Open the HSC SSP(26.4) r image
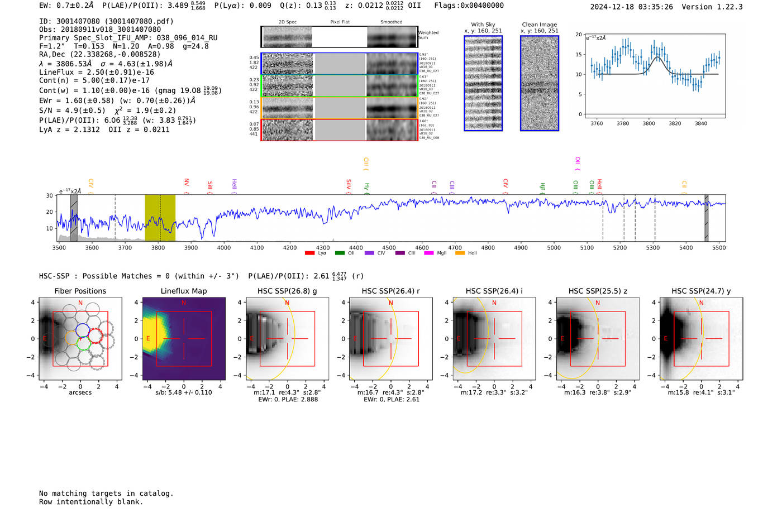The width and height of the screenshot is (782, 532). click(391, 339)
